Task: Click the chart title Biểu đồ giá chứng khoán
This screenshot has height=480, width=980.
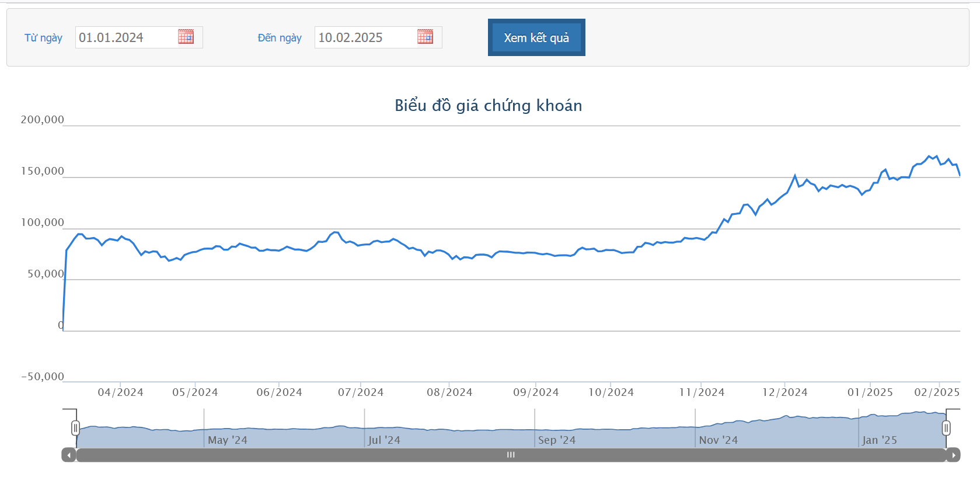Action: (489, 106)
